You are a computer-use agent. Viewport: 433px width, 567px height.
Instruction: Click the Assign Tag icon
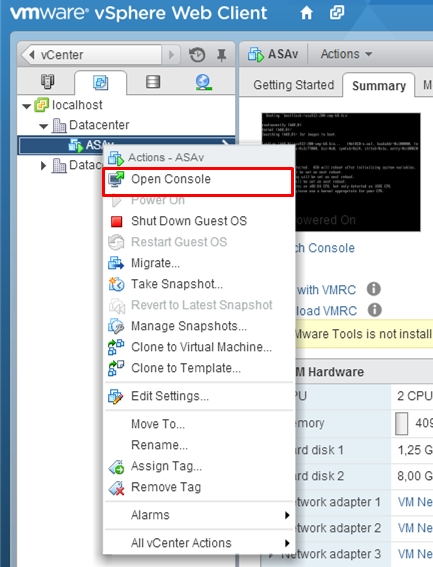pyautogui.click(x=116, y=467)
